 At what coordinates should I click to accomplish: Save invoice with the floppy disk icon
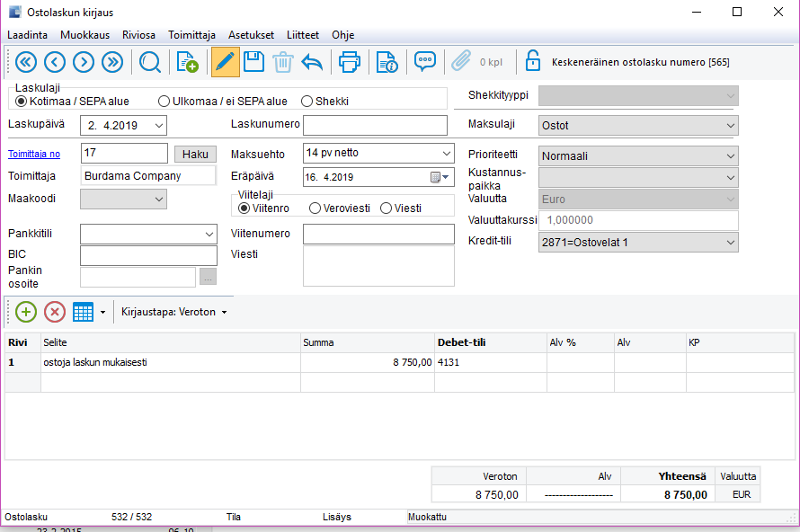(x=253, y=62)
